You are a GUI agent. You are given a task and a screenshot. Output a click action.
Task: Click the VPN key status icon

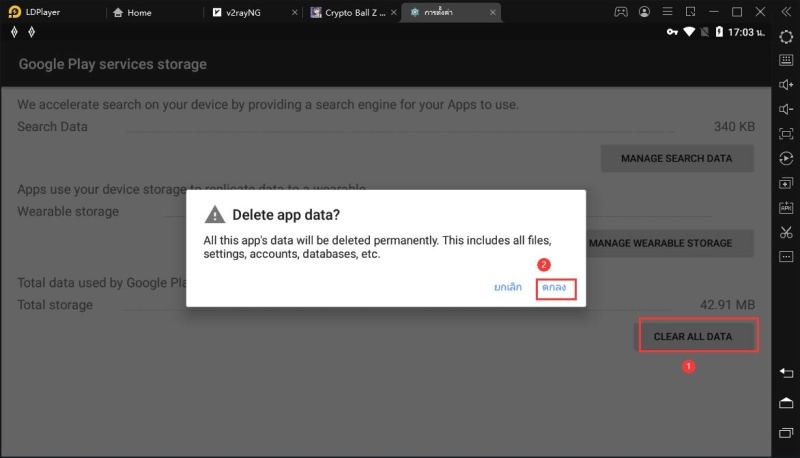tap(672, 32)
